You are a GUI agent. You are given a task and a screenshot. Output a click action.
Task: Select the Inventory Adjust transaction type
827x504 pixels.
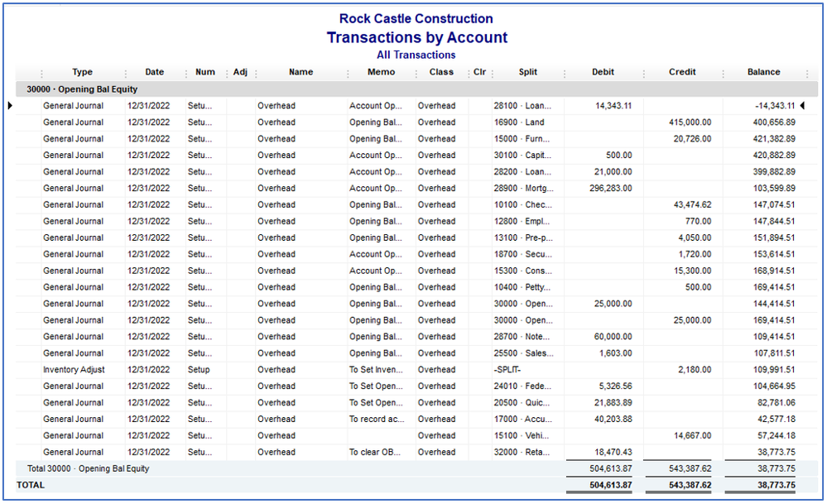click(x=74, y=370)
